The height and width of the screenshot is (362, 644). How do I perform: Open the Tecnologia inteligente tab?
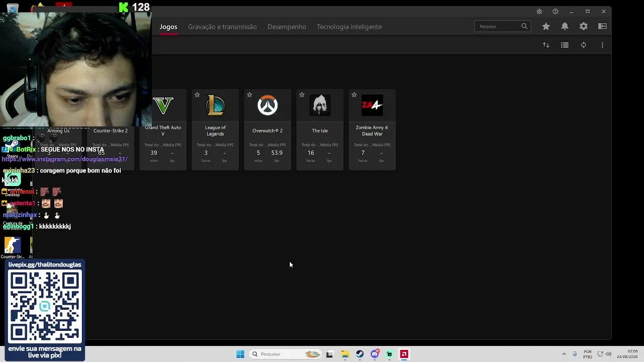[349, 27]
